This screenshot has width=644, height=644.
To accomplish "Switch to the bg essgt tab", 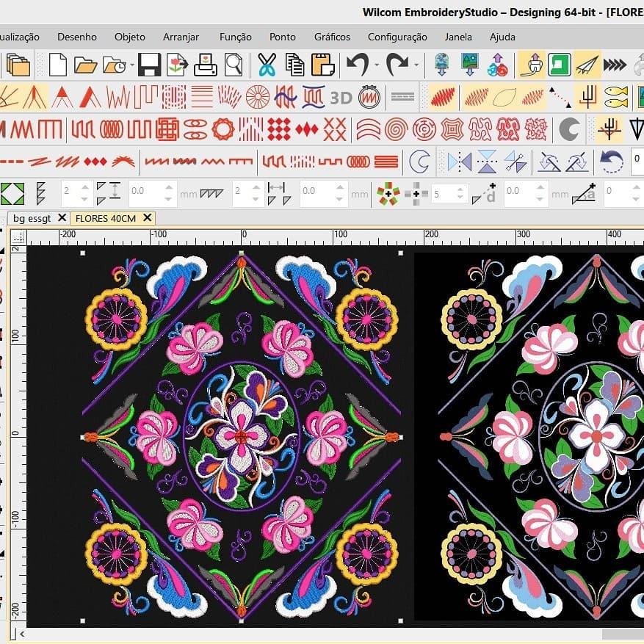I will point(33,218).
